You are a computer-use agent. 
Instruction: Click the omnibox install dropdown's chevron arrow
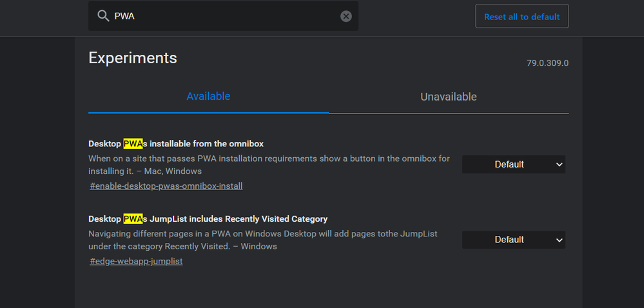point(559,164)
